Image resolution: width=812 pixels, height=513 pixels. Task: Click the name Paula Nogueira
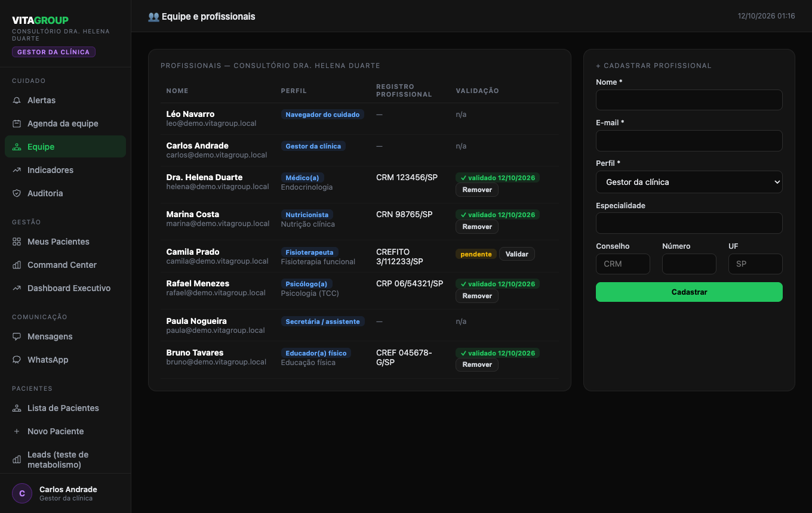[x=196, y=321]
